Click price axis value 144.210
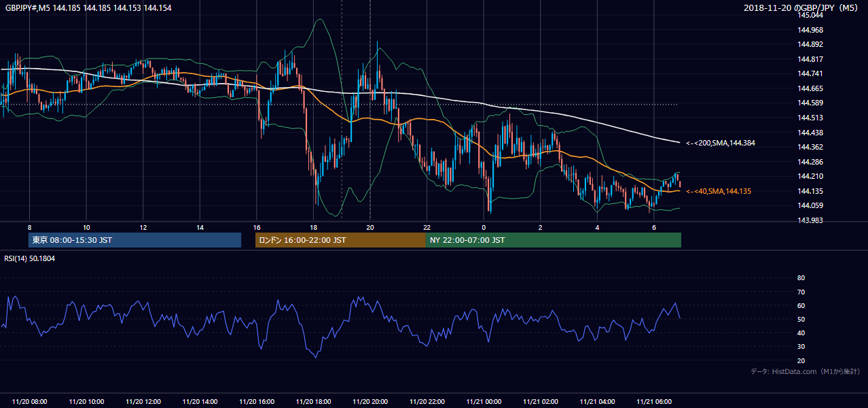Image resolution: width=868 pixels, height=408 pixels. tap(810, 177)
